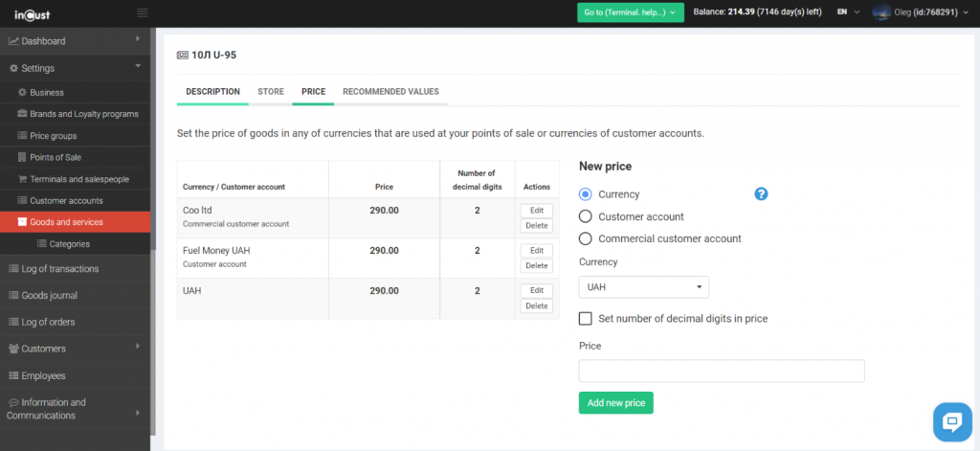Viewport: 980px width, 451px height.
Task: Open Brands and Loyalty programs item
Action: [x=83, y=114]
